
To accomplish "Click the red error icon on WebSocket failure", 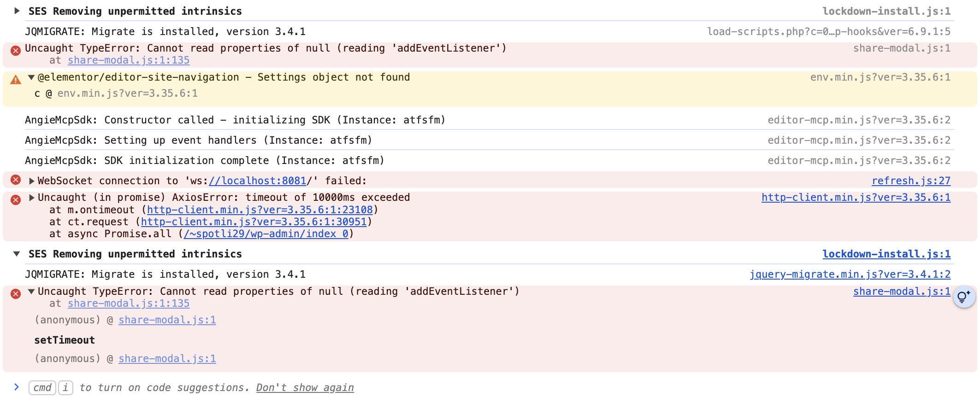I will click(x=16, y=180).
